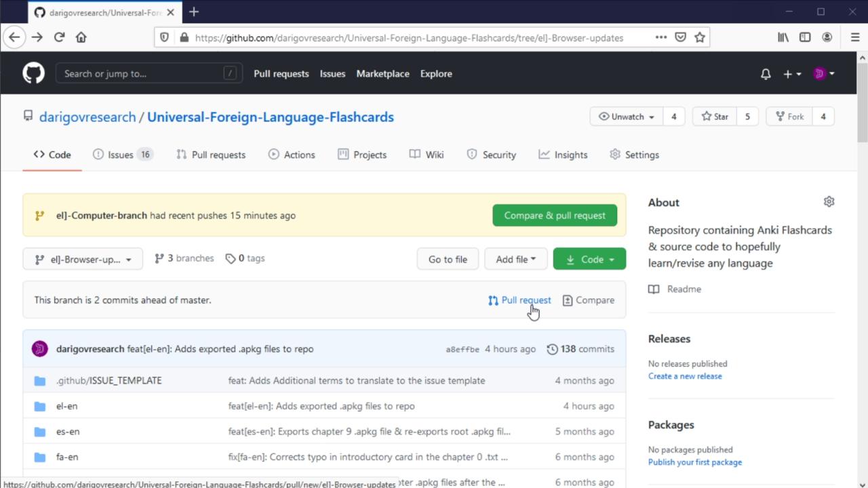The height and width of the screenshot is (488, 868).
Task: Click the browser forward arrow
Action: tap(37, 37)
